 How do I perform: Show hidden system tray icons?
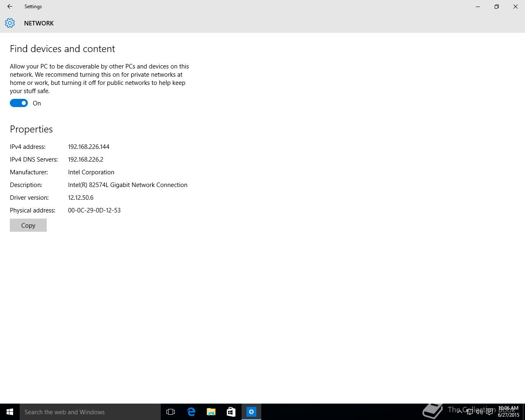(460, 412)
